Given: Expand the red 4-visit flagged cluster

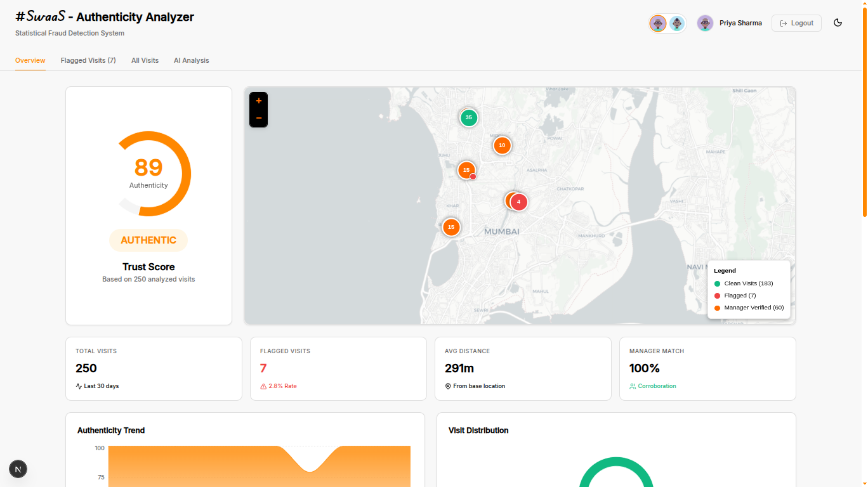Looking at the screenshot, I should (x=518, y=202).
